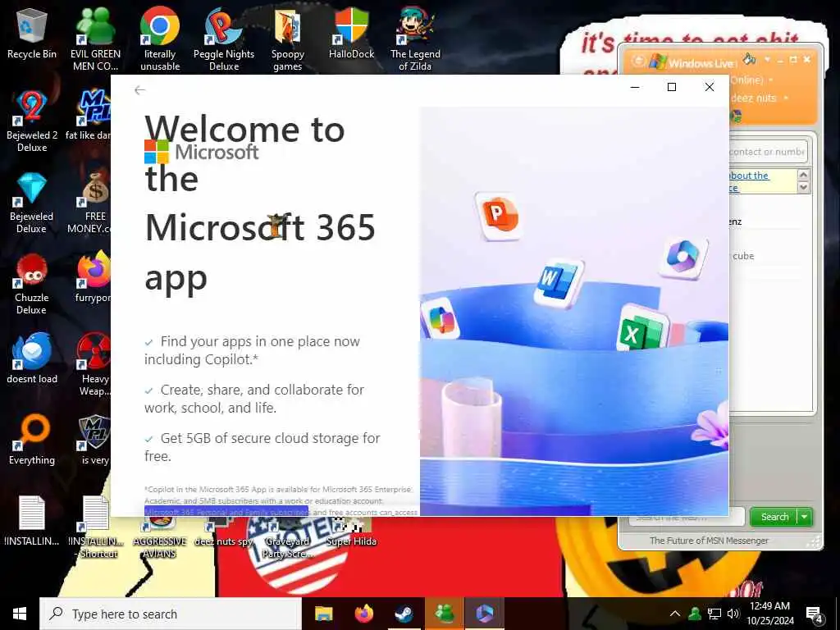Click the 'Type here to search' taskbar box

pos(171,614)
